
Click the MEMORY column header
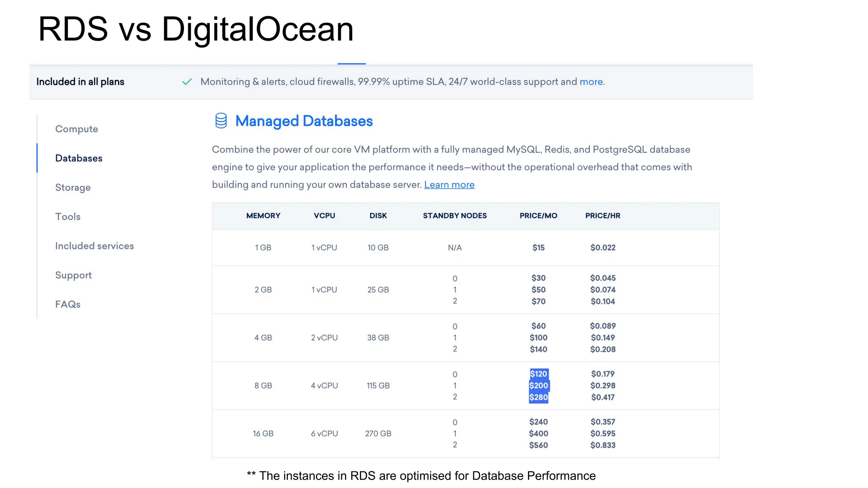[x=263, y=216]
